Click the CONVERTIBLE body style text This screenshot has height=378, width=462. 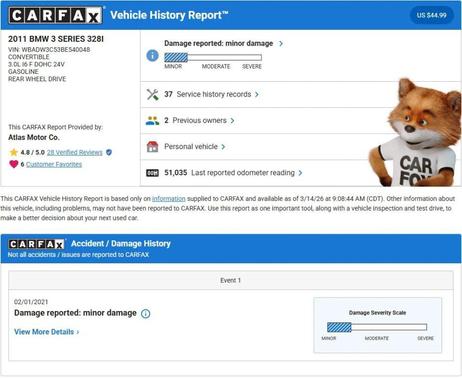[x=29, y=57]
